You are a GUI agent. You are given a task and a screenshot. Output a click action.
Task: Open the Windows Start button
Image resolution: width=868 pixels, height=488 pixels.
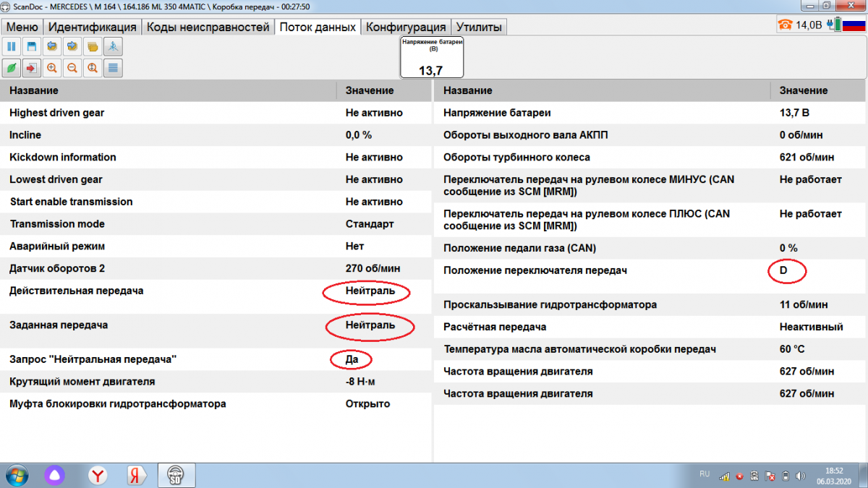click(x=15, y=476)
